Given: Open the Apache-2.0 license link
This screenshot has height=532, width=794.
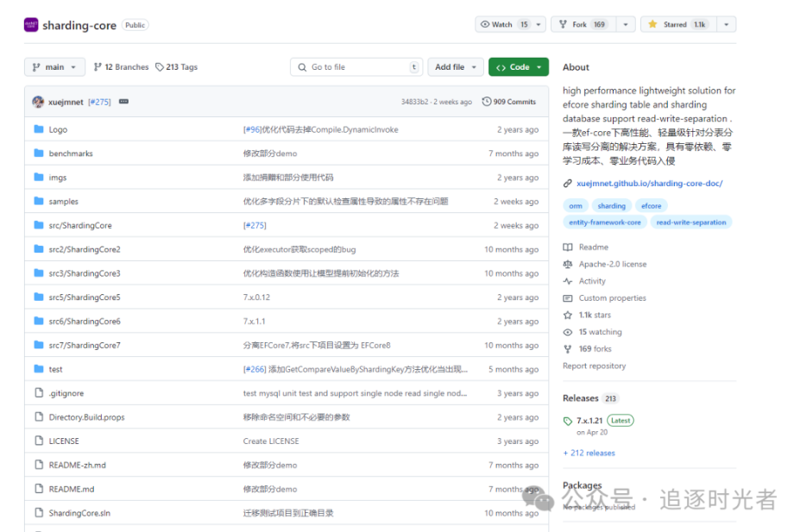Looking at the screenshot, I should click(612, 264).
